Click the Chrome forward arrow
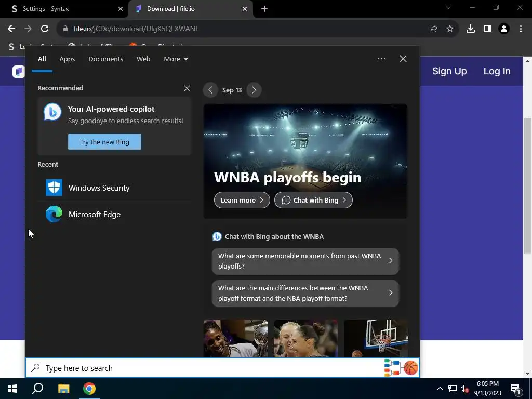This screenshot has height=399, width=532. coord(28,29)
